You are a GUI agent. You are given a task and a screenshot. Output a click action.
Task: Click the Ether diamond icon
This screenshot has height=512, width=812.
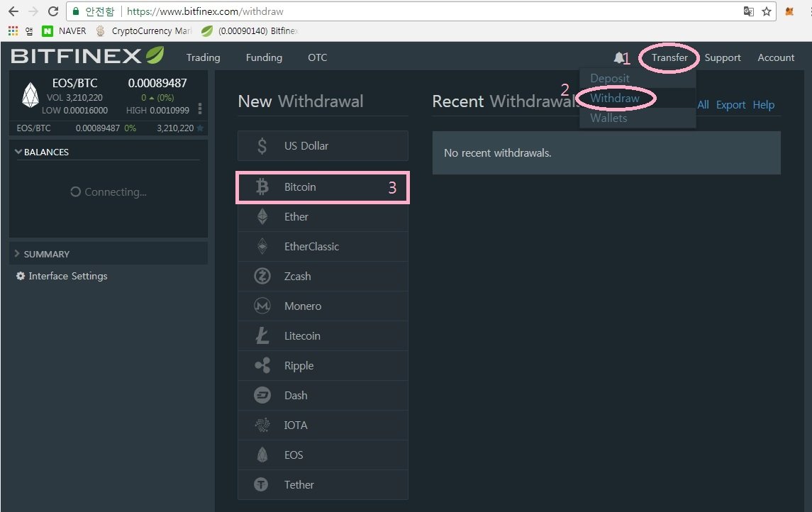pos(262,216)
